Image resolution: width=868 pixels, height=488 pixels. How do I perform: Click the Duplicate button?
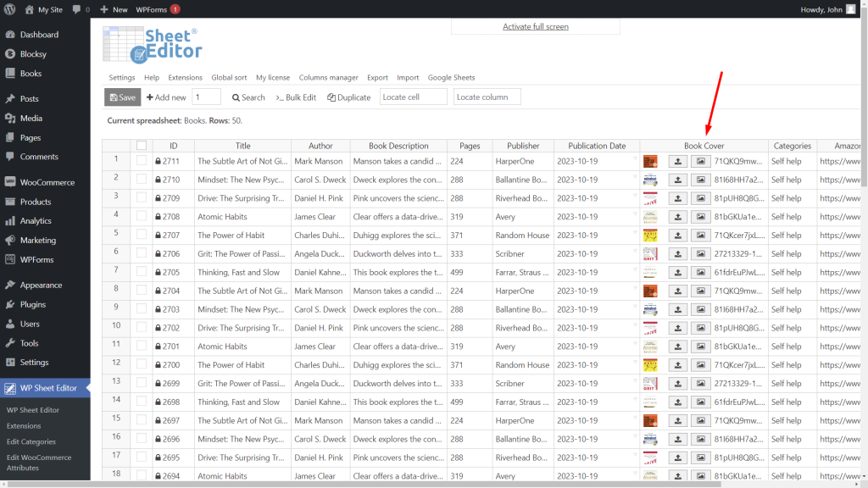[x=348, y=97]
